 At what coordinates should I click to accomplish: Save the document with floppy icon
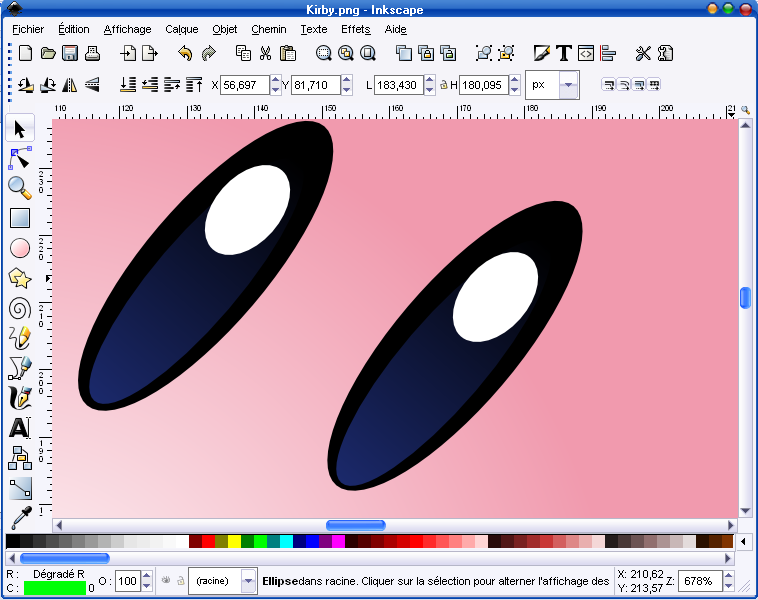[x=70, y=53]
